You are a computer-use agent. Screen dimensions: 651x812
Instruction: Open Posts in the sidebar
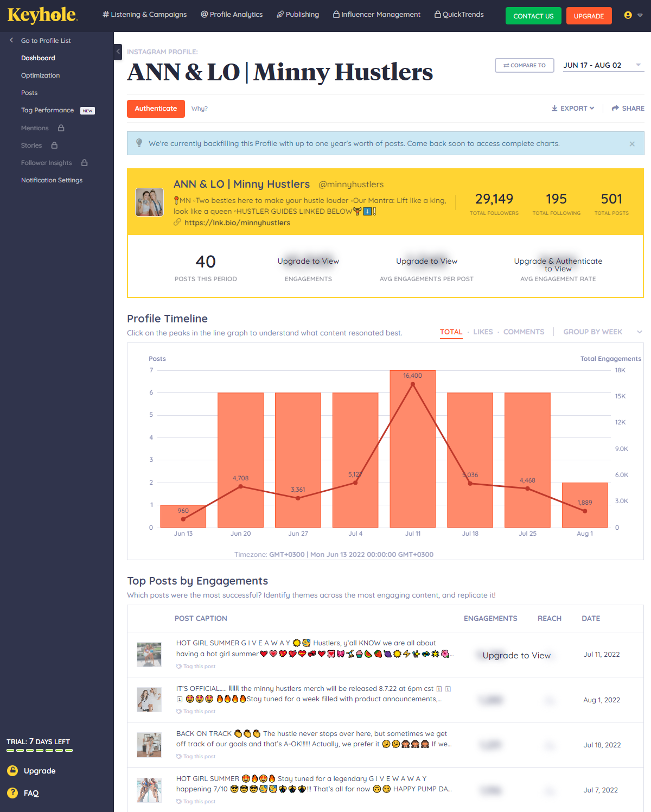[29, 93]
